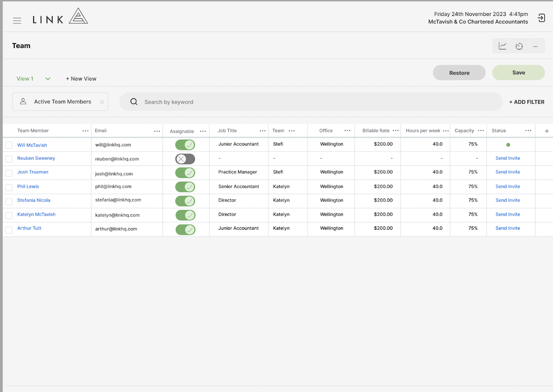The height and width of the screenshot is (392, 553).
Task: Click the logout icon at top right
Action: tap(541, 18)
